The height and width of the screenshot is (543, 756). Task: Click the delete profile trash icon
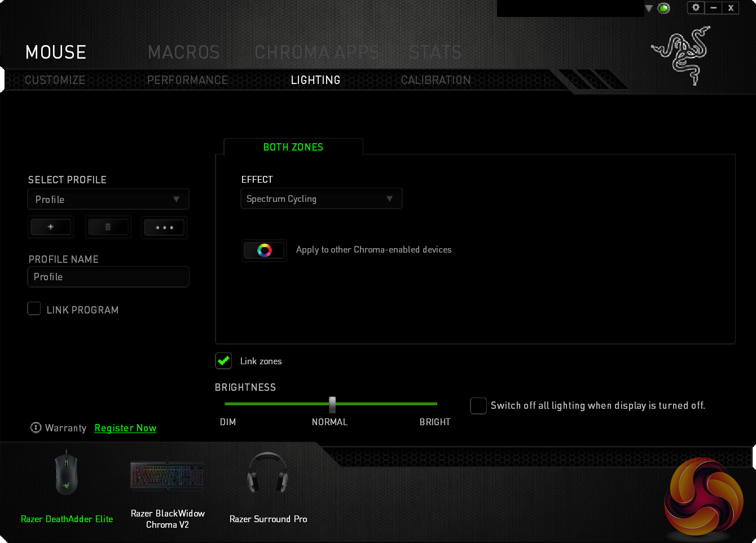[108, 227]
